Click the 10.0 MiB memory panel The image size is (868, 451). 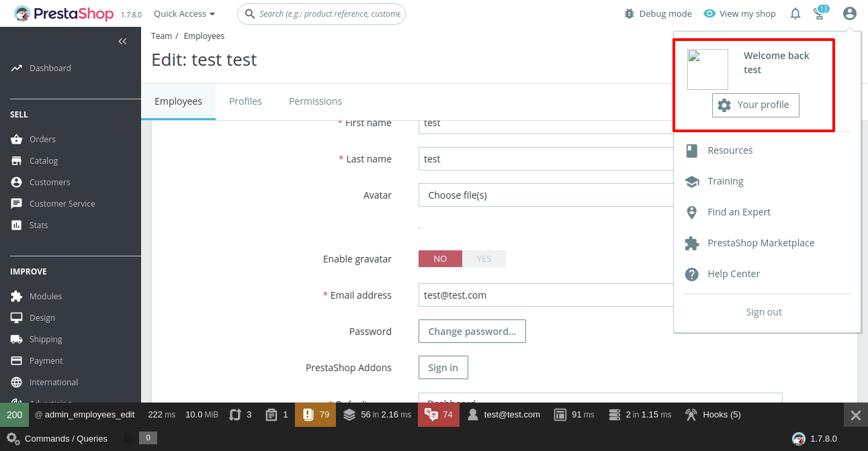[x=202, y=415]
